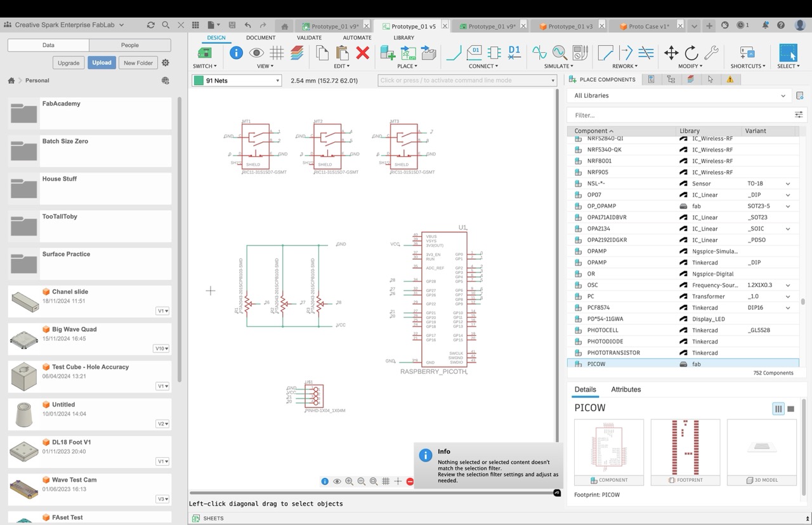812x525 pixels.
Task: Open variant dropdown for OPA2134 row
Action: pos(788,229)
